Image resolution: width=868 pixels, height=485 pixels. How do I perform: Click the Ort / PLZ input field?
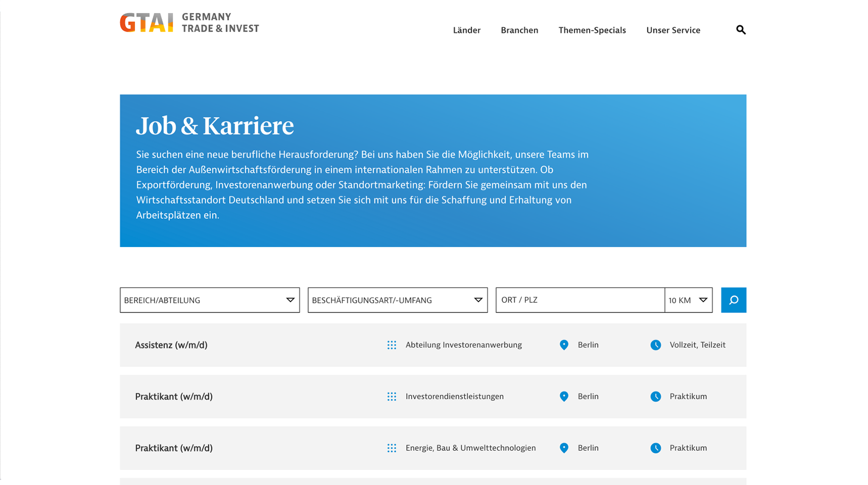580,300
